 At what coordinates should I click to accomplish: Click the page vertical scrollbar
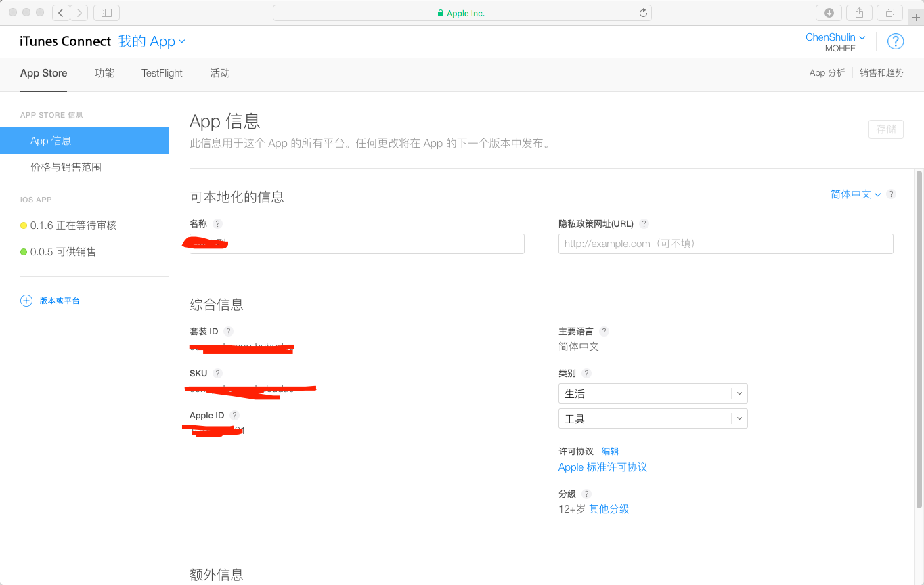919,339
